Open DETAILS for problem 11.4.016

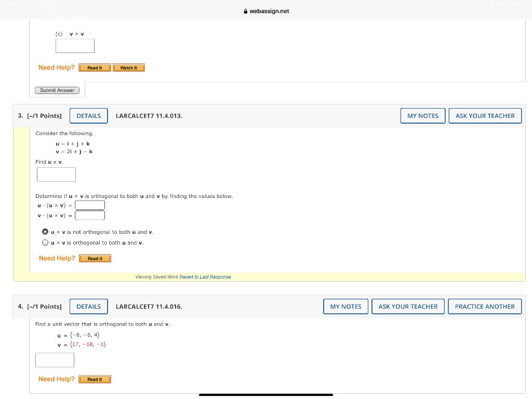88,306
